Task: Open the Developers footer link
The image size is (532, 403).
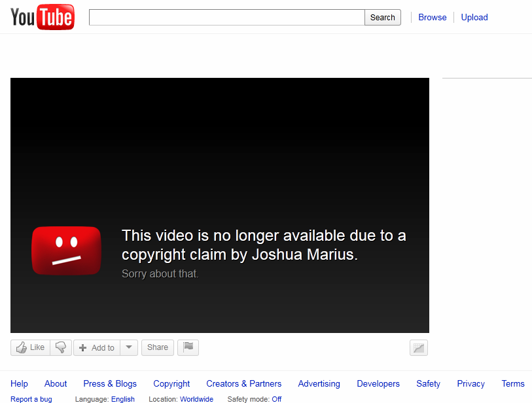Action: [378, 383]
